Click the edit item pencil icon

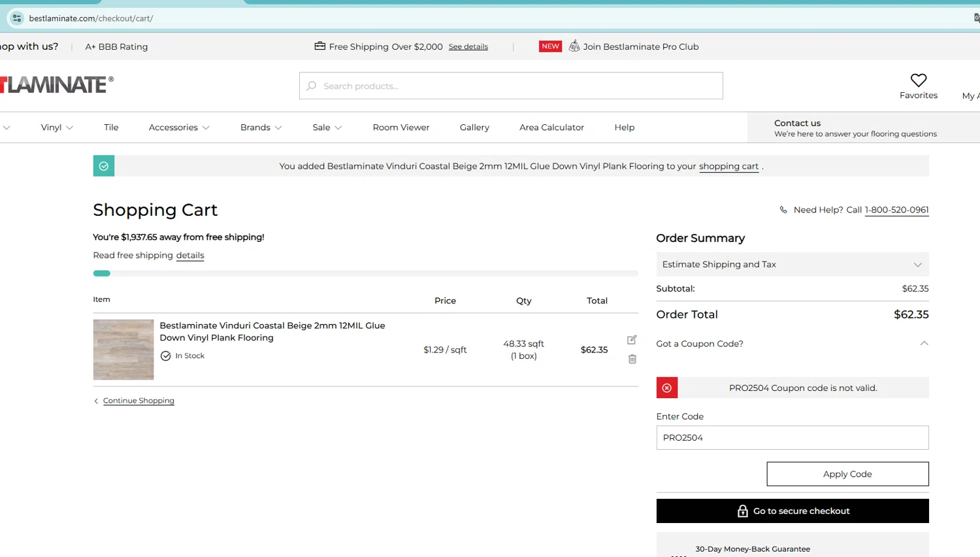pos(632,340)
